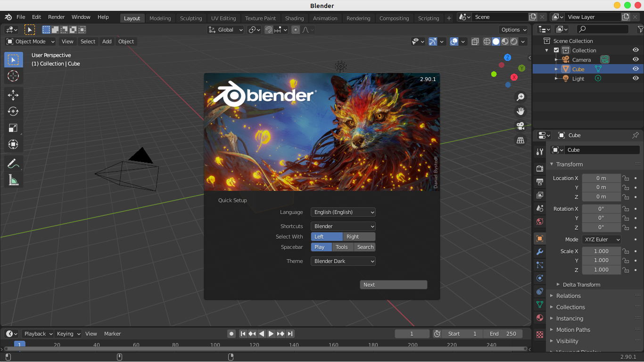Lock the Location X value
Viewport: 644px width, 362px height.
tap(626, 178)
